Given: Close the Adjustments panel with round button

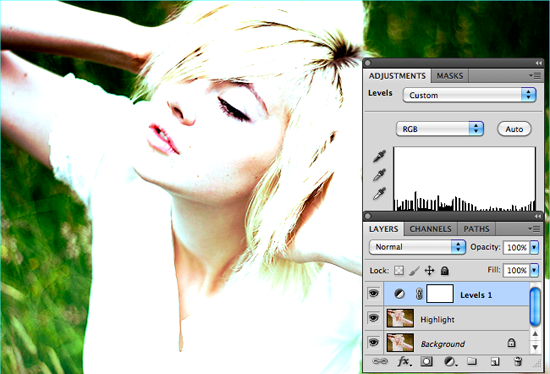Looking at the screenshot, I should (x=368, y=63).
